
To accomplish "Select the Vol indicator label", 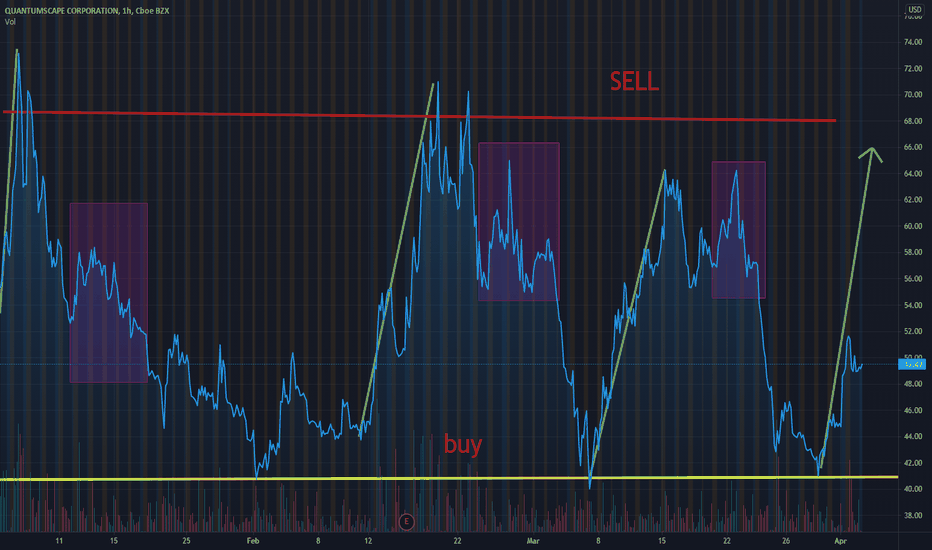I will 10,22.
